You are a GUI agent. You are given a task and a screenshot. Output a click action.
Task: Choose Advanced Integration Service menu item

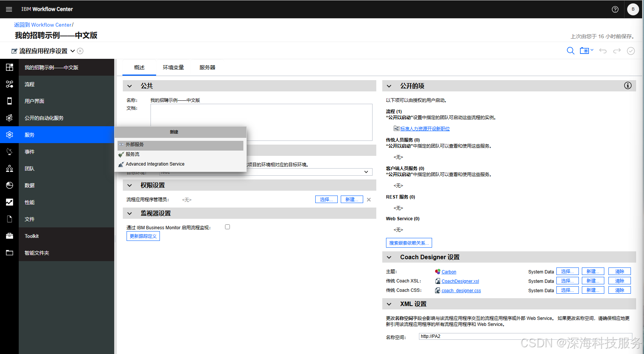coord(180,164)
